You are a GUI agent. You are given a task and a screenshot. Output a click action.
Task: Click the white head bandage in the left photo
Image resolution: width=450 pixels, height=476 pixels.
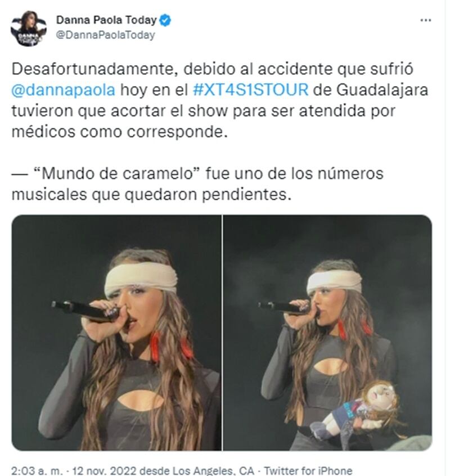coord(141,279)
